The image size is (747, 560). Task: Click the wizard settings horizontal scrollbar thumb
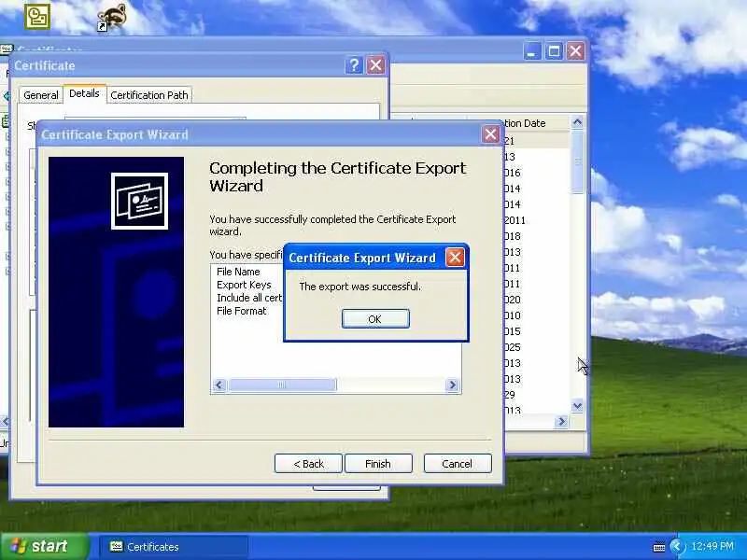tap(282, 385)
